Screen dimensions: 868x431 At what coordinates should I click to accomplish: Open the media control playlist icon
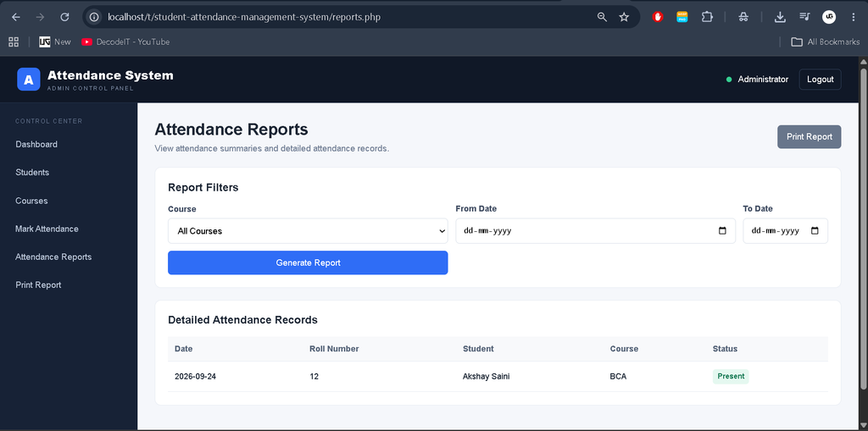804,17
